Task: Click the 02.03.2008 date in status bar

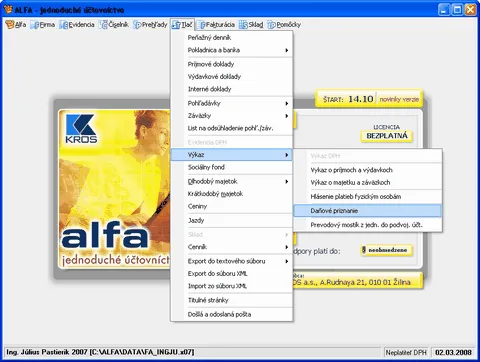Action: tap(453, 352)
